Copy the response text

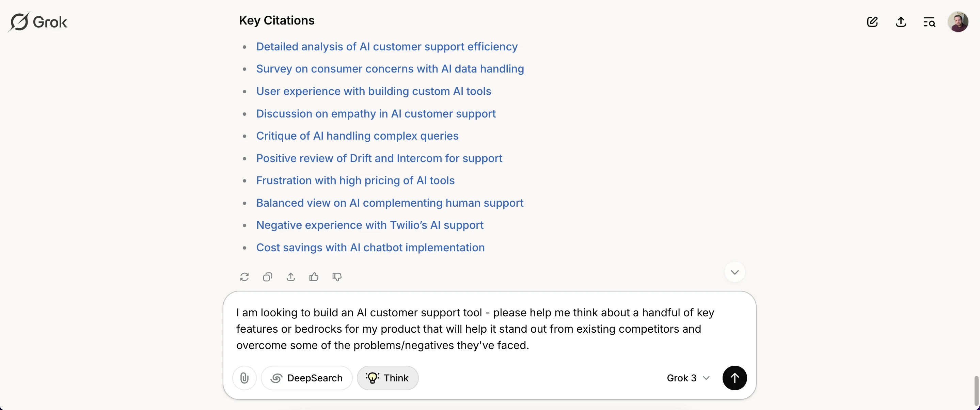267,277
